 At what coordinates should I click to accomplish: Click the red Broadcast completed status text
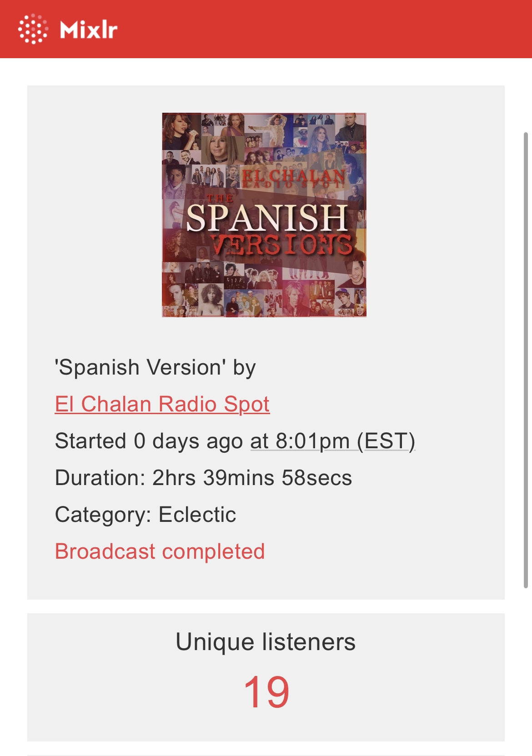pyautogui.click(x=160, y=551)
